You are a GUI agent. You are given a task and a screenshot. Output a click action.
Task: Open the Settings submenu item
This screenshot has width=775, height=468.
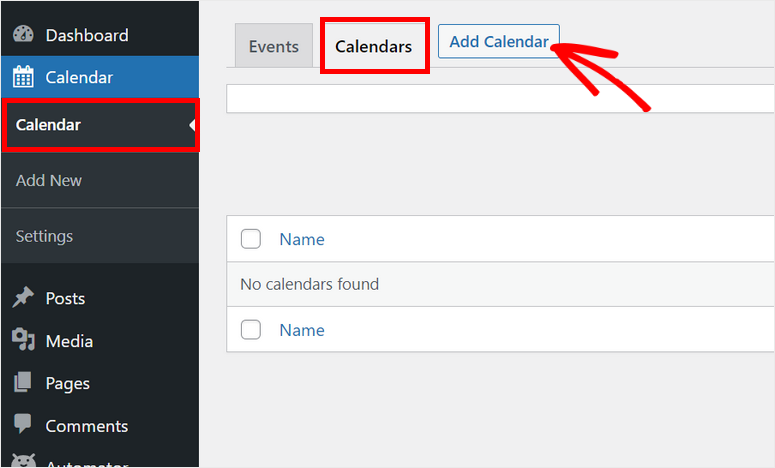pos(45,236)
